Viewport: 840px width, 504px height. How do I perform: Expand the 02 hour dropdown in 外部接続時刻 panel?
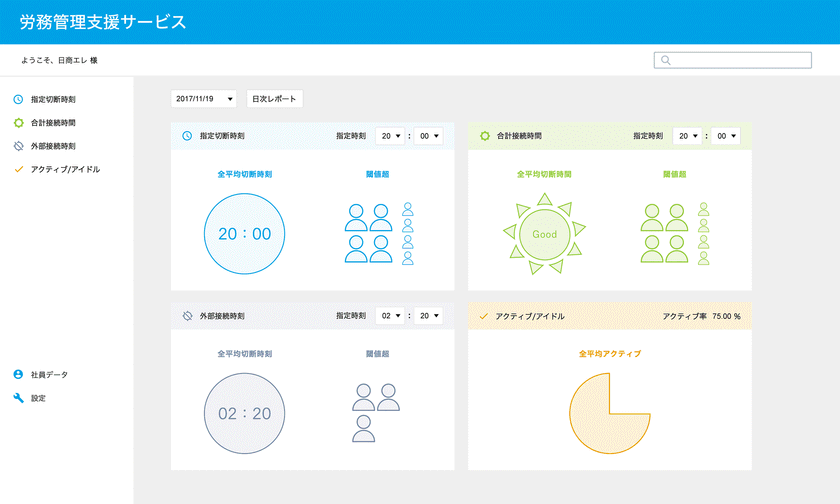(x=390, y=316)
